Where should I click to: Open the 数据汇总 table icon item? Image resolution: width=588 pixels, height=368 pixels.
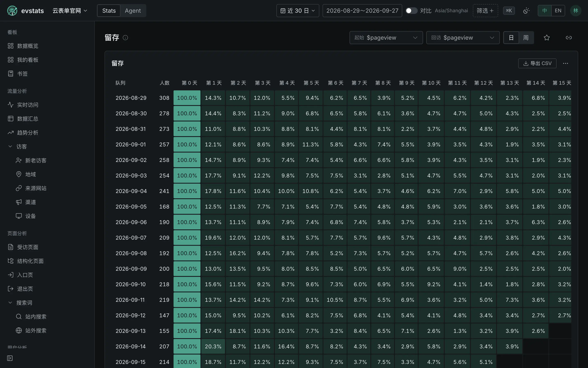click(10, 119)
